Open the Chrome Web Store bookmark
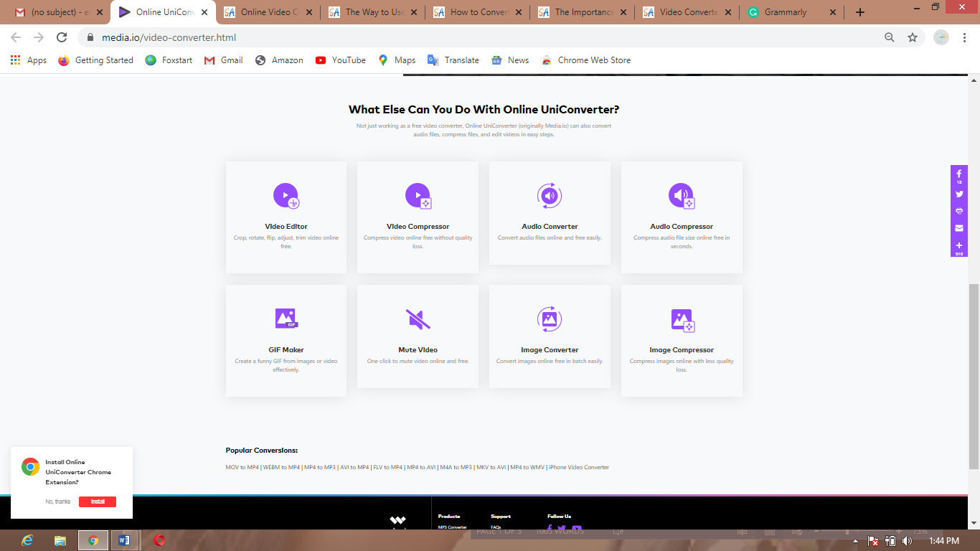 point(586,60)
